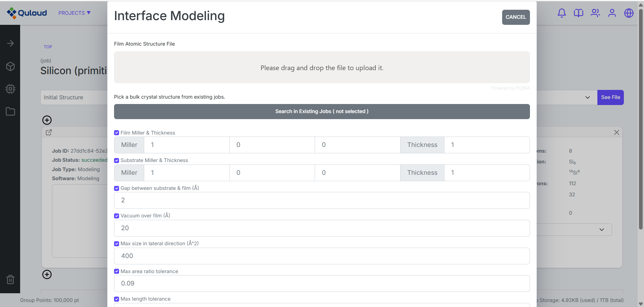The height and width of the screenshot is (307, 644).
Task: Click the cube icon in sidebar
Action: (10, 66)
